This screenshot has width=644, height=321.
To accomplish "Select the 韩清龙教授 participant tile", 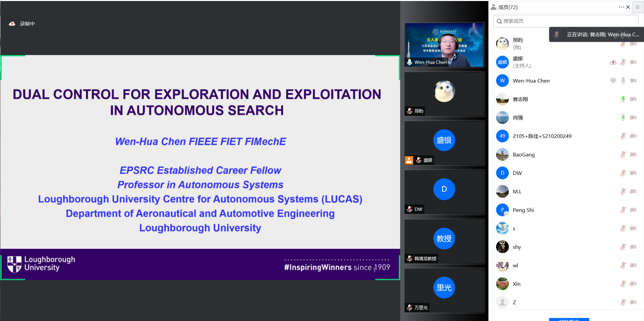I will click(x=444, y=241).
